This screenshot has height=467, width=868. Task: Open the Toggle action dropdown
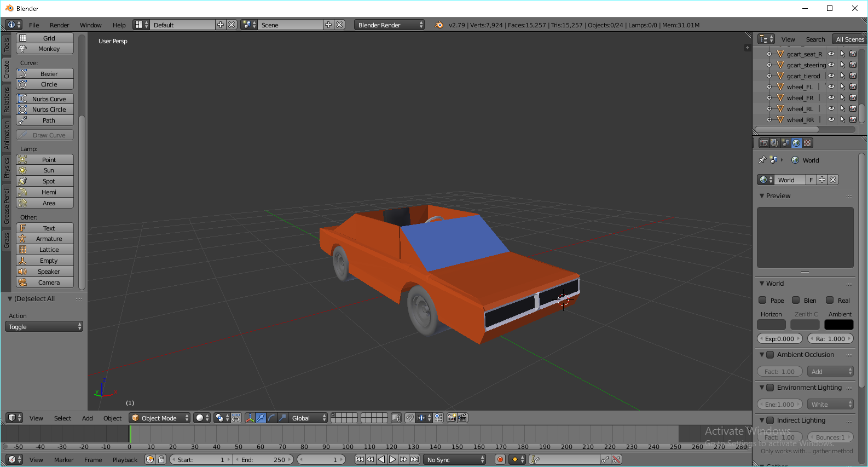pyautogui.click(x=44, y=326)
